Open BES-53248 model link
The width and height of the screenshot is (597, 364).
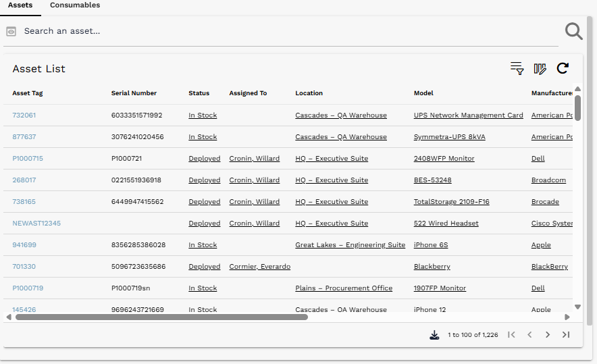click(x=432, y=180)
